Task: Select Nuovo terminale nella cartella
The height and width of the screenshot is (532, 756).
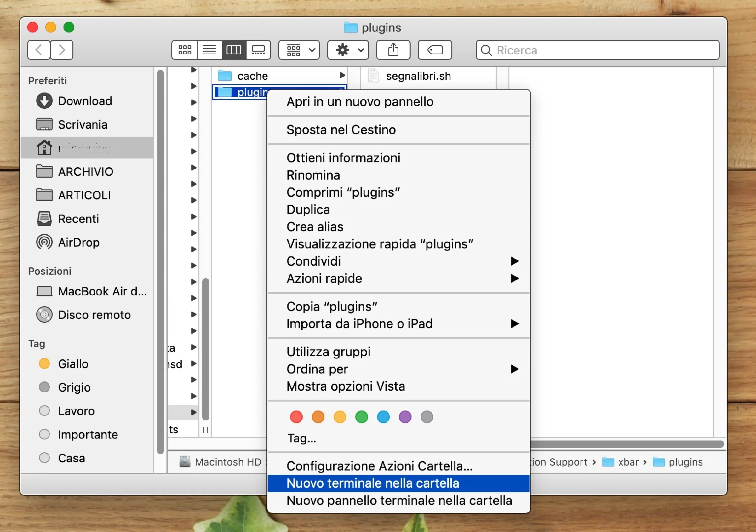Action: pyautogui.click(x=373, y=483)
